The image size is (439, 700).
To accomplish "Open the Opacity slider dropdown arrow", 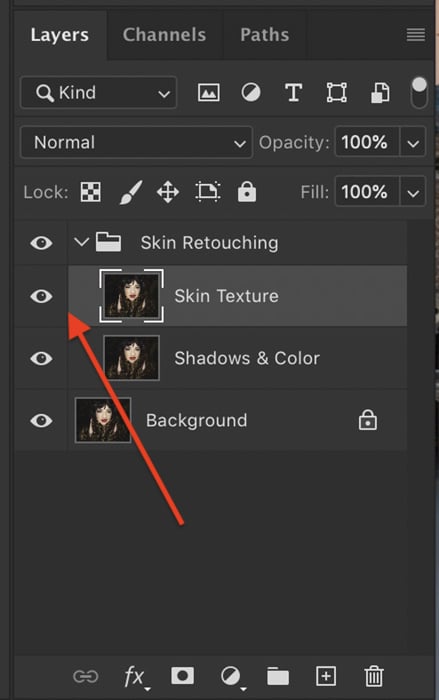I will pos(413,143).
